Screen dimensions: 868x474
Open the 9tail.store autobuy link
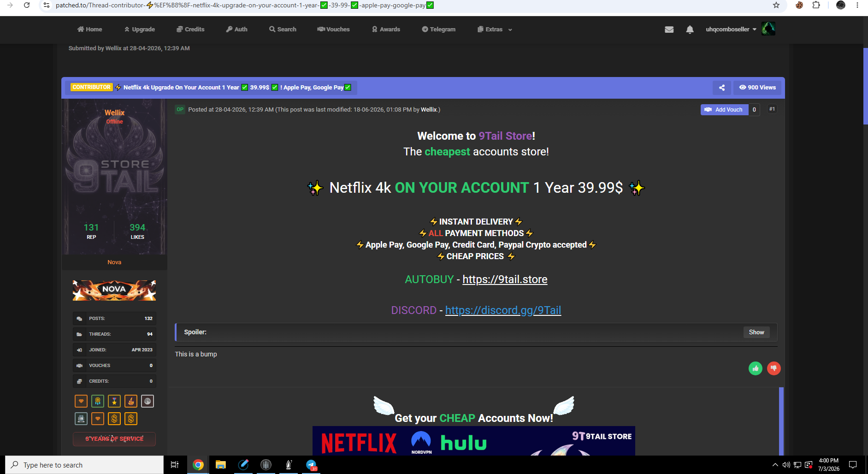click(x=505, y=279)
